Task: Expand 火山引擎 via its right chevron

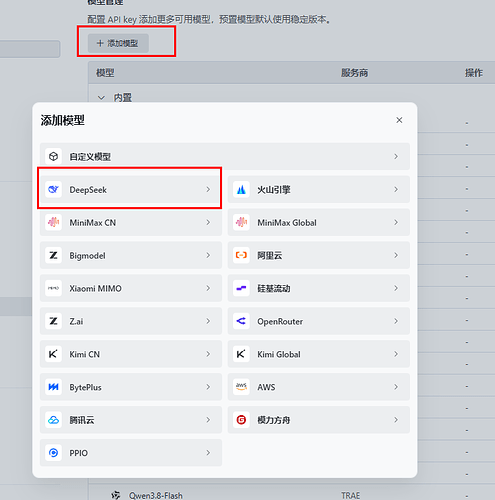Action: pyautogui.click(x=396, y=189)
